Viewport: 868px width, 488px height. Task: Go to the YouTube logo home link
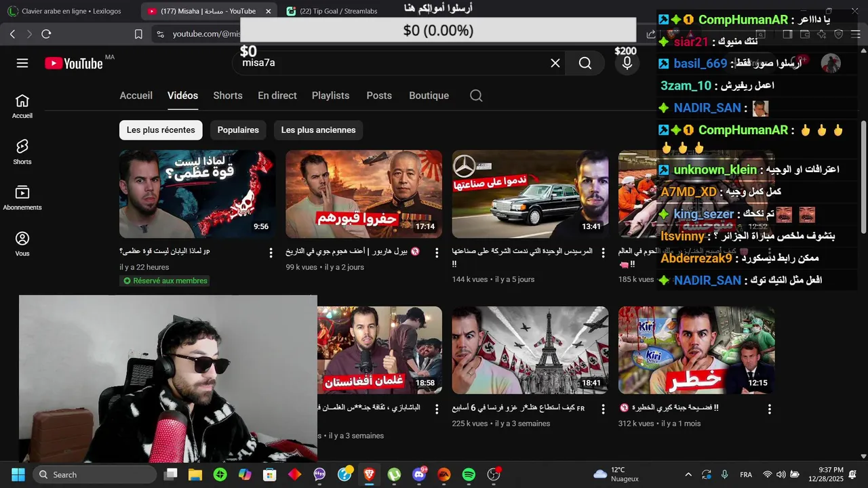click(74, 63)
